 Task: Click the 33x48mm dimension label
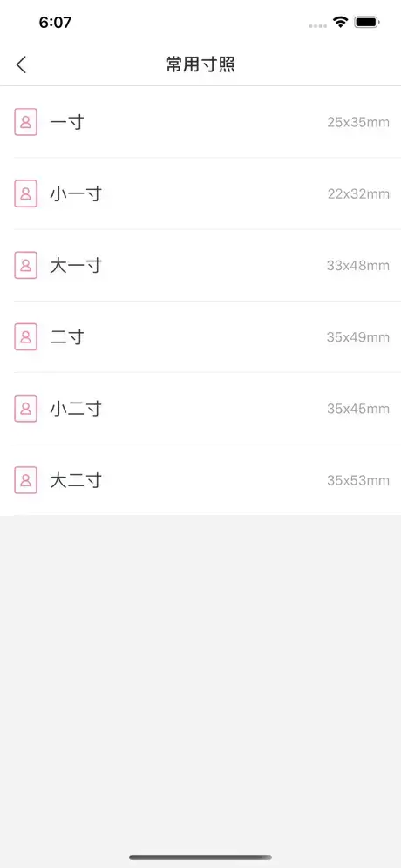pyautogui.click(x=358, y=266)
